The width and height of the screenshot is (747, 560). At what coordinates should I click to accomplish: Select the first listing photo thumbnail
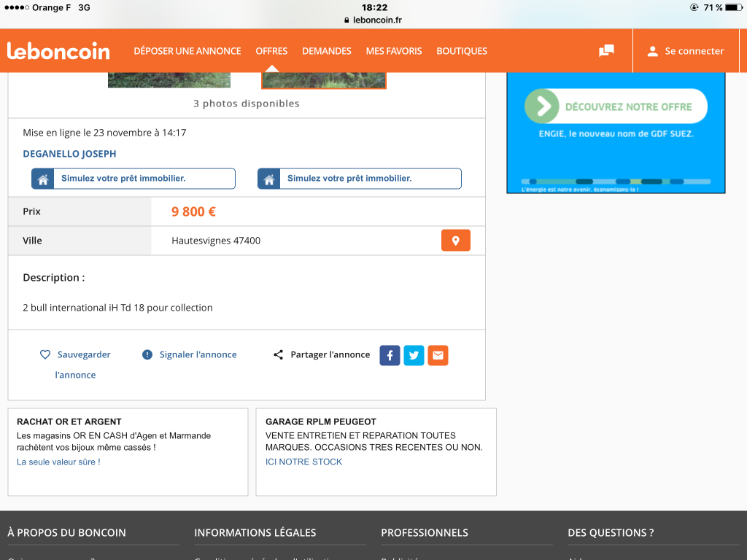tap(169, 80)
